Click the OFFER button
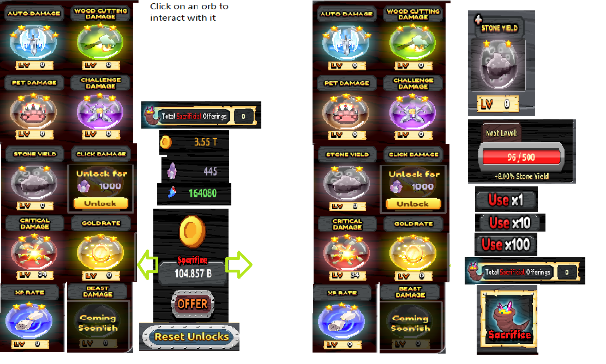Screen dimensions: 606x364 (x=193, y=304)
